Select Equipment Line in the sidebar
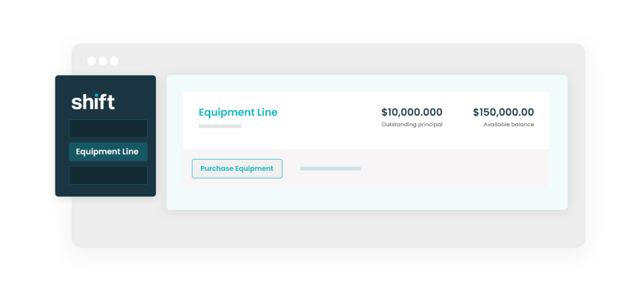644x299 pixels. point(108,152)
